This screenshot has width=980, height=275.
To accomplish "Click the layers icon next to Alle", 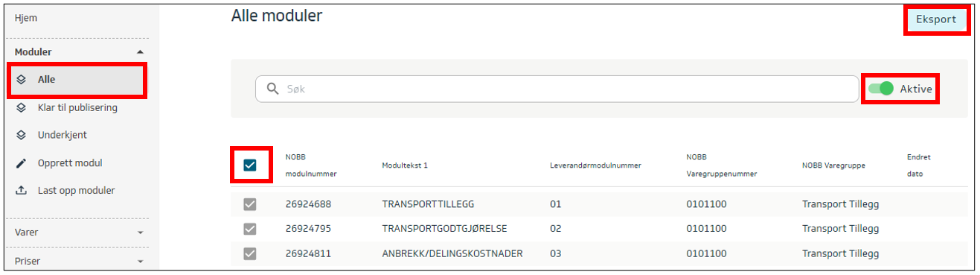I will pyautogui.click(x=22, y=80).
